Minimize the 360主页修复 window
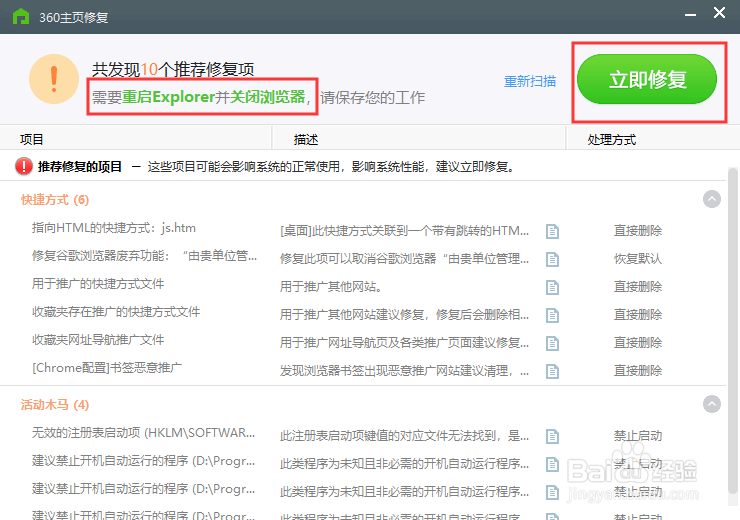Viewport: 740px width, 520px height. 690,15
